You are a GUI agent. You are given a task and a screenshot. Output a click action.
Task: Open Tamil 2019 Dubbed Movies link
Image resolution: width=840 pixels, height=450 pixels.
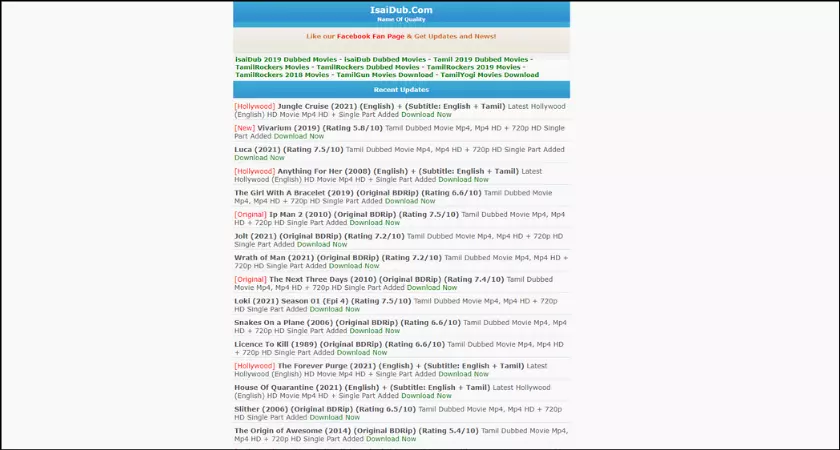pos(481,59)
